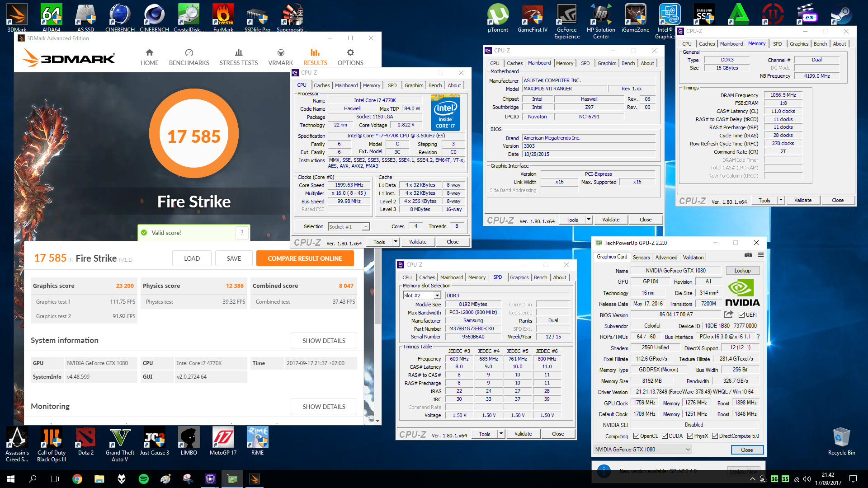Click GPU-Z bus interface question mark
This screenshot has height=488, width=868.
click(758, 337)
